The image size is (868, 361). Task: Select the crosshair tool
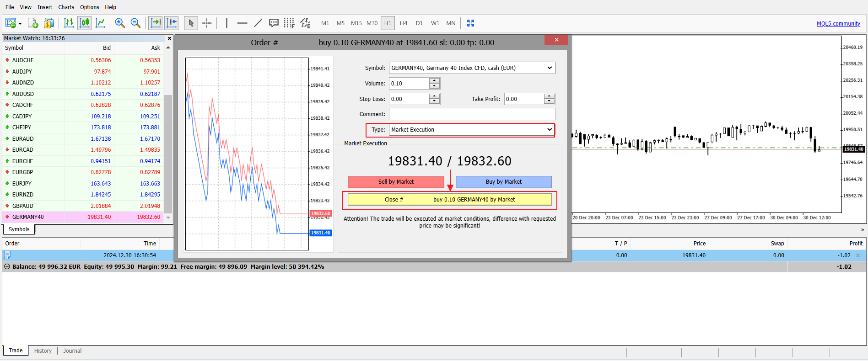(207, 23)
